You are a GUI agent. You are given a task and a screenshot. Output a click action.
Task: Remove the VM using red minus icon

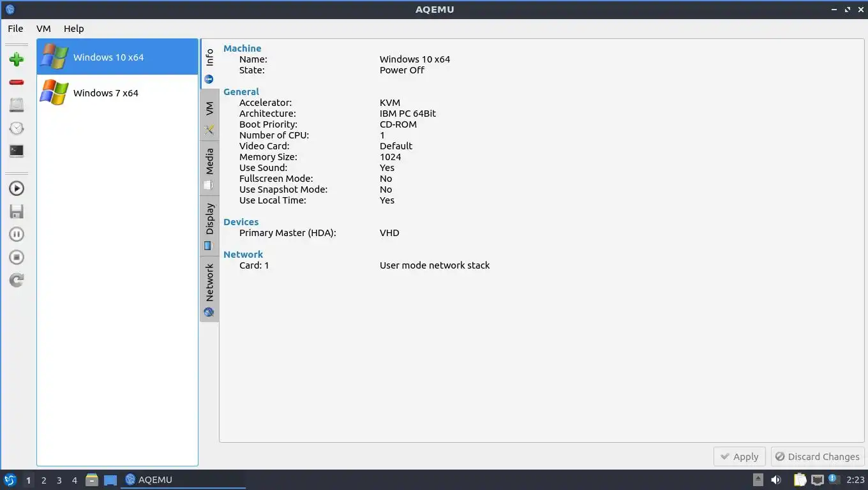[x=17, y=82]
